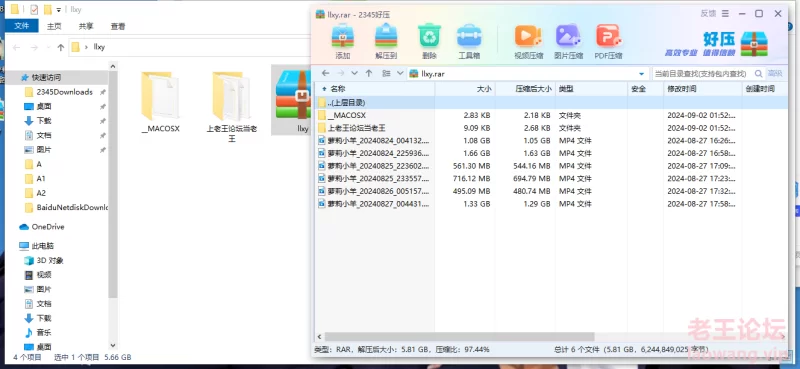Click the 反馈 feedback link
The image size is (800, 369).
(x=708, y=14)
